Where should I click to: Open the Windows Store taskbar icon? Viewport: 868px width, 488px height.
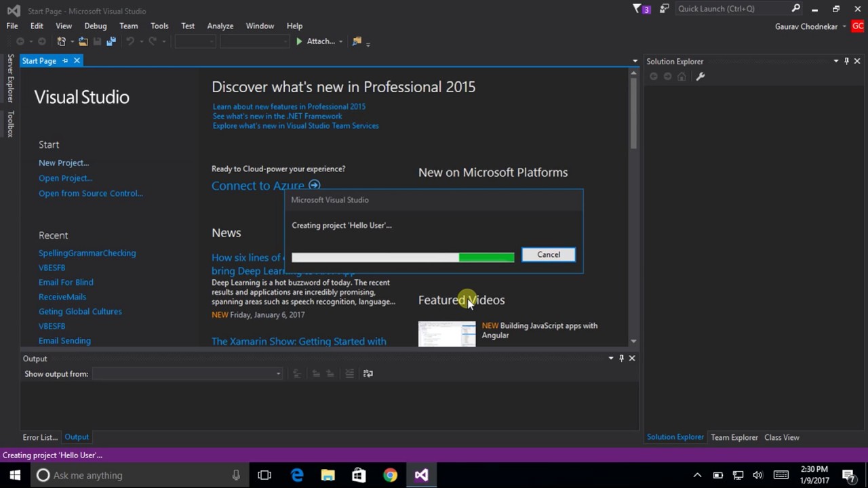359,475
